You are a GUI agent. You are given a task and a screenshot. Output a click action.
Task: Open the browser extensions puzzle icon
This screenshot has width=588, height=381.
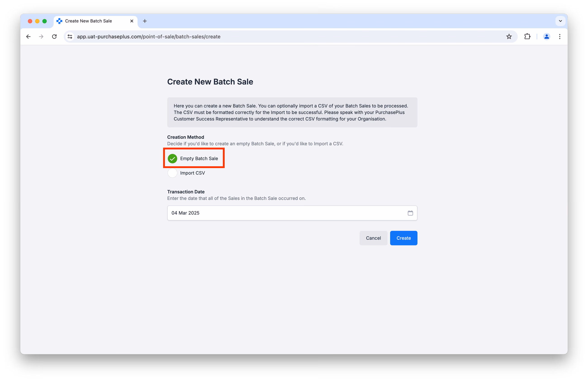point(527,37)
